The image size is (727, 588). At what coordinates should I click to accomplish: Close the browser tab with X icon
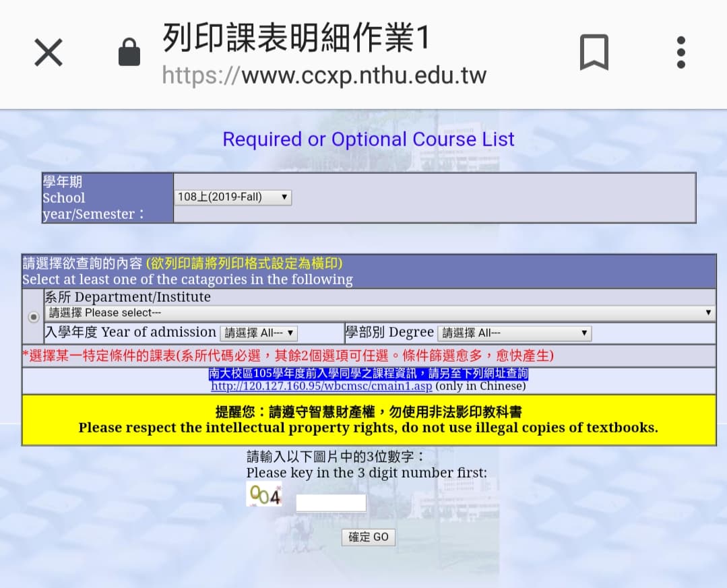coord(49,53)
